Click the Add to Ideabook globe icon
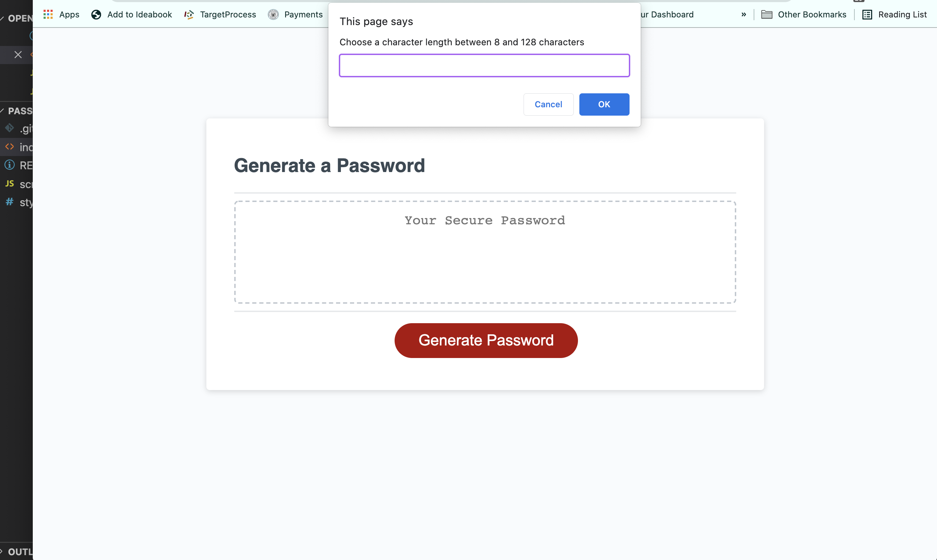The image size is (937, 560). (x=96, y=14)
